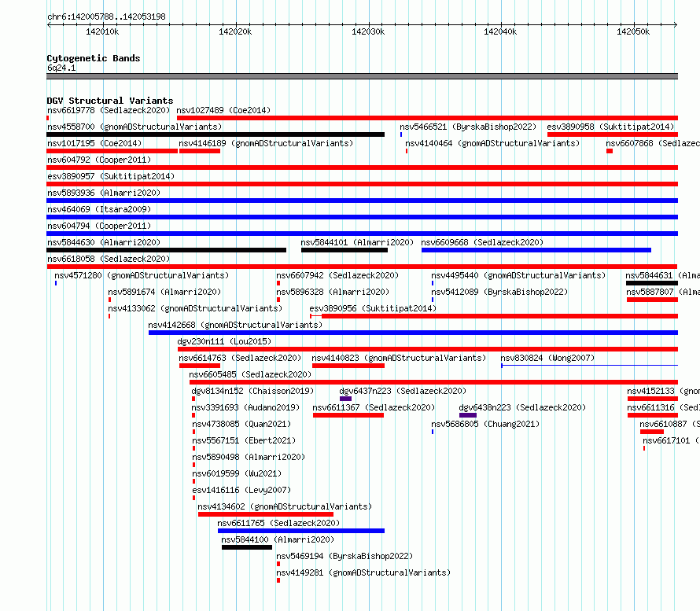
Task: Select nsv4146189 gnomADStructuralVariants label
Action: coord(266,143)
